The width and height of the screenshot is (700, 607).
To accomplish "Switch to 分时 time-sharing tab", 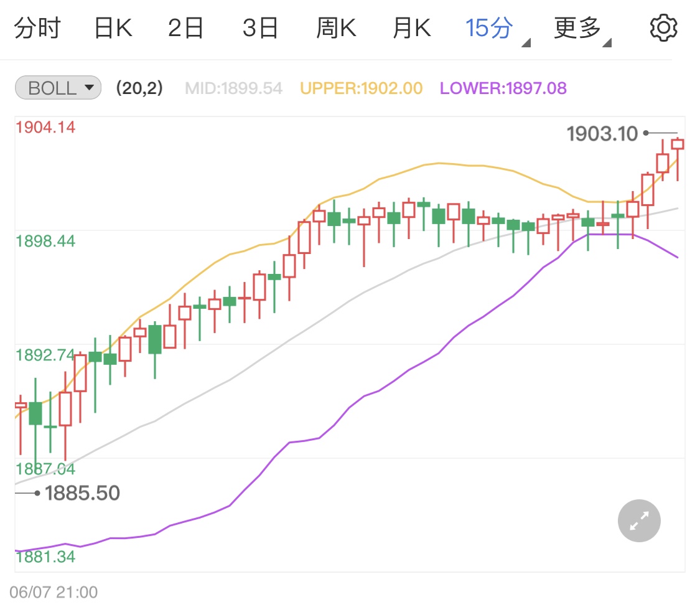I will [x=37, y=27].
